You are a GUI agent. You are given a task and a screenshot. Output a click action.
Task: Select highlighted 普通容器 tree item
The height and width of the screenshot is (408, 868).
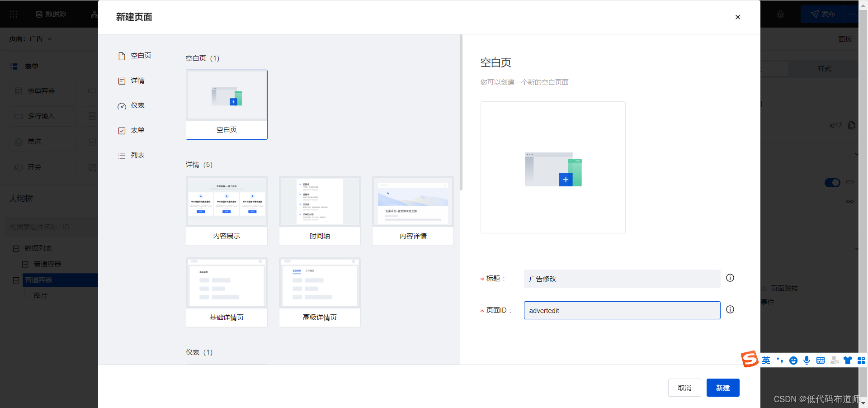(61, 280)
